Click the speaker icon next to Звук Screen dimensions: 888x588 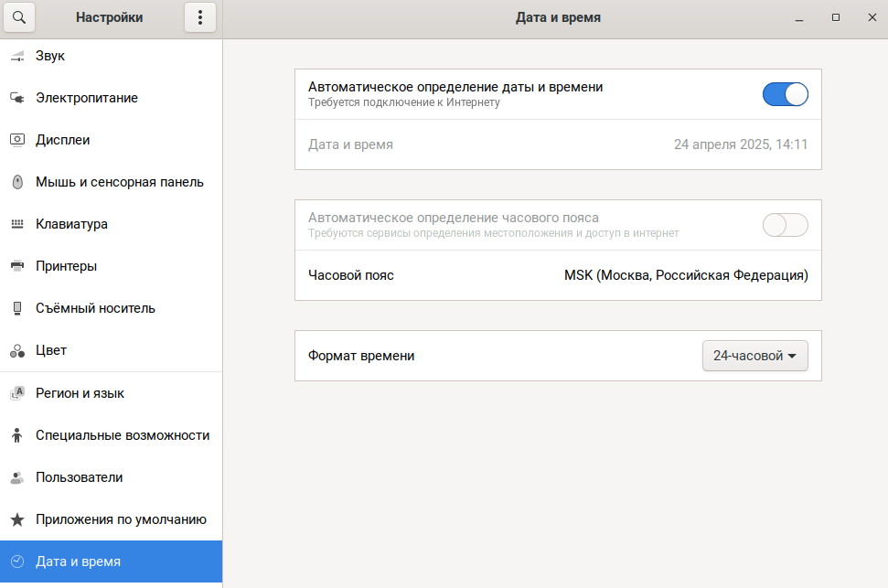pos(17,56)
